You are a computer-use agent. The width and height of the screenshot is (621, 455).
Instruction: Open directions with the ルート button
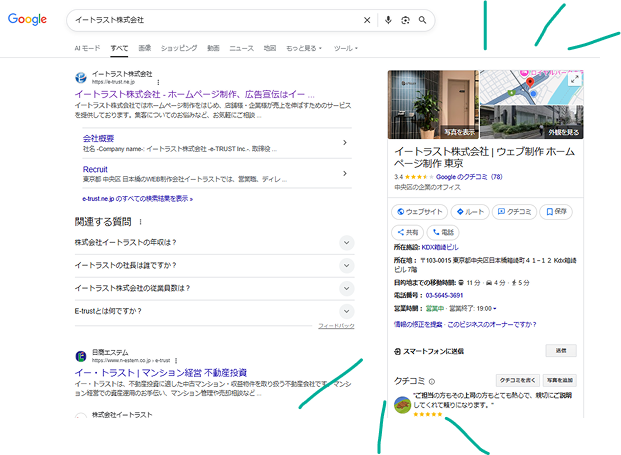coord(468,212)
